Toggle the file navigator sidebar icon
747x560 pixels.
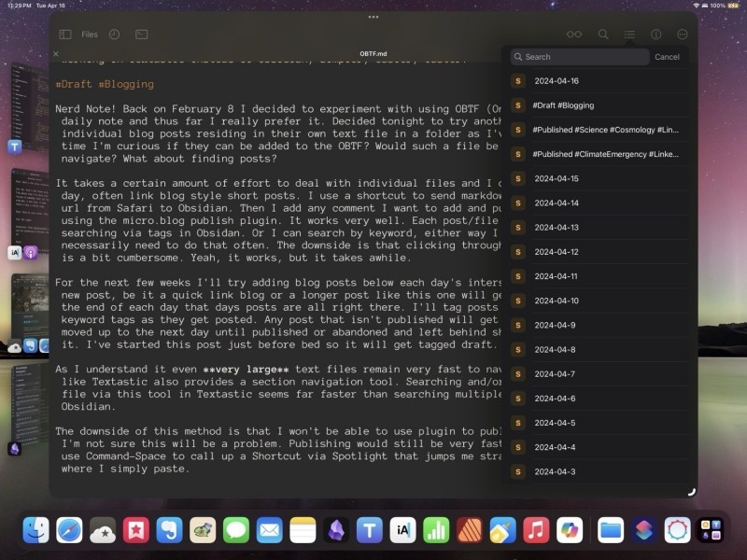[x=65, y=34]
